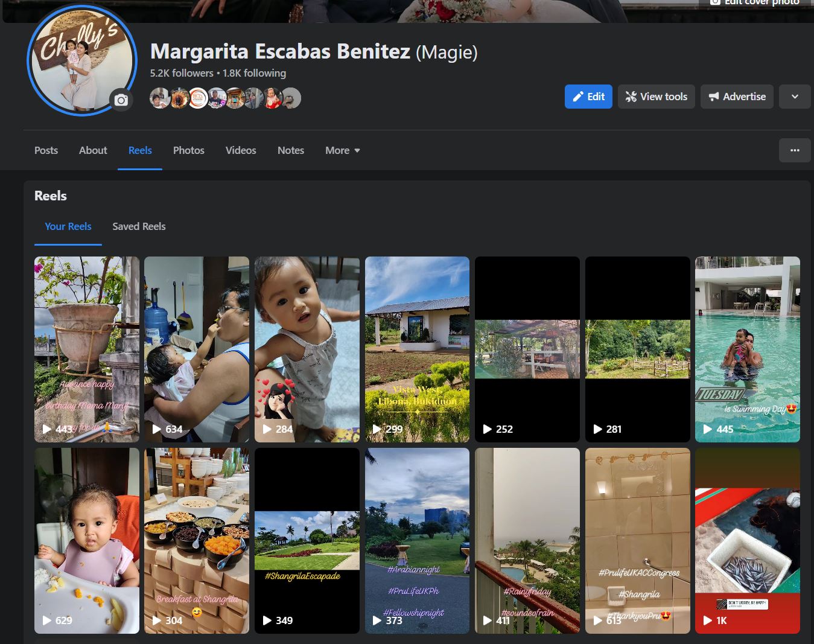The height and width of the screenshot is (644, 814).
Task: Click the Edit cover photo button
Action: tap(755, 2)
